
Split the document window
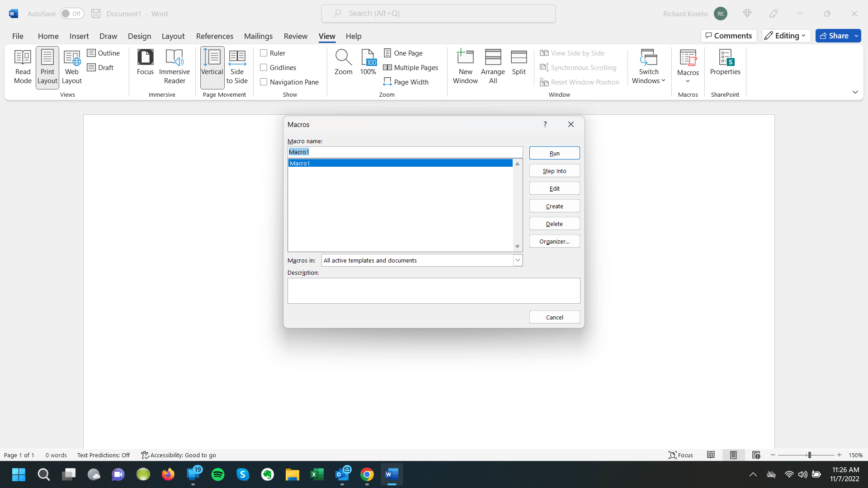pyautogui.click(x=519, y=62)
